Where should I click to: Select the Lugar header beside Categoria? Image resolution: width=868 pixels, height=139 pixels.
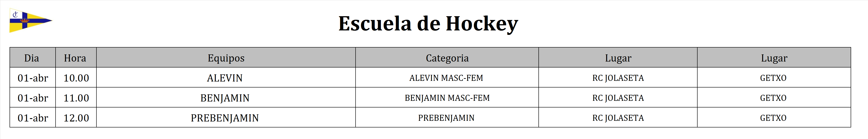coord(618,58)
